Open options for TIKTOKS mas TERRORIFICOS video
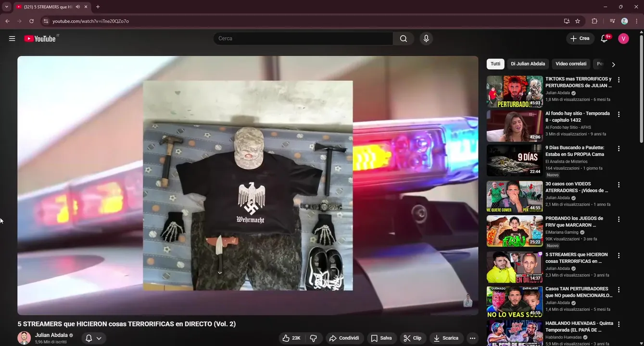644x346 pixels. 619,80
